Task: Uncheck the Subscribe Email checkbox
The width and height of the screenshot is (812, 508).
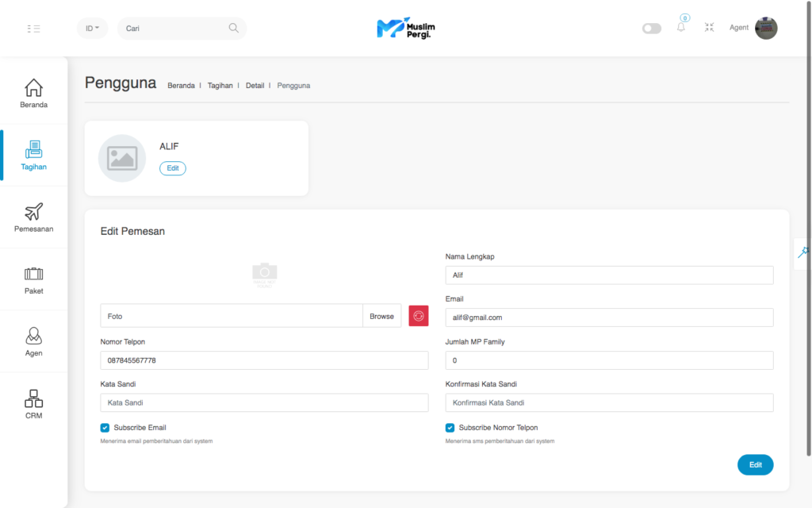Action: [x=105, y=428]
